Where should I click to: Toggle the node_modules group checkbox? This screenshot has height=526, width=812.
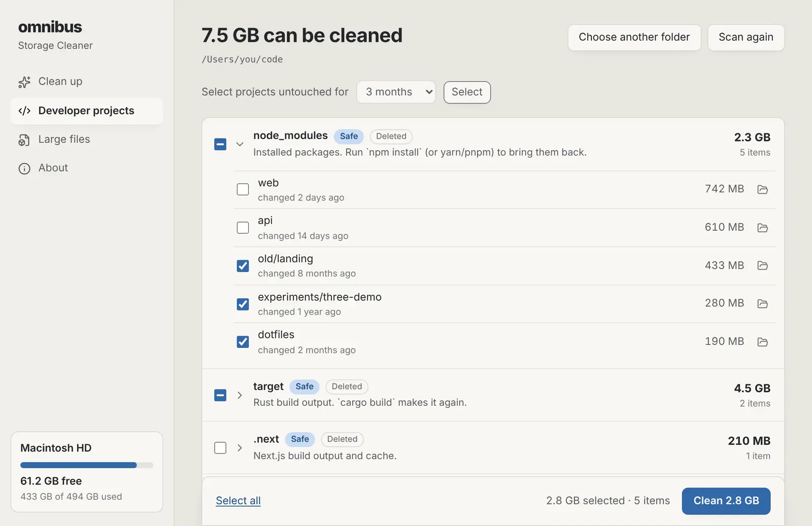220,144
